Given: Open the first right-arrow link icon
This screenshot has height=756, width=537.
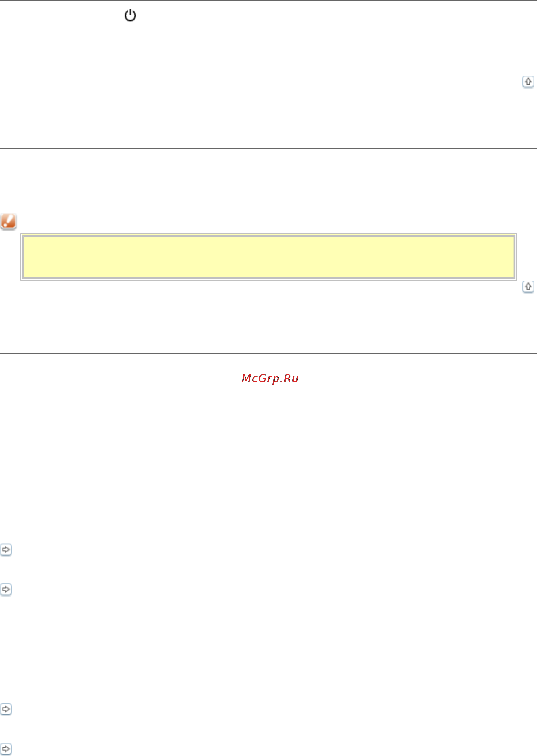Looking at the screenshot, I should [6, 550].
